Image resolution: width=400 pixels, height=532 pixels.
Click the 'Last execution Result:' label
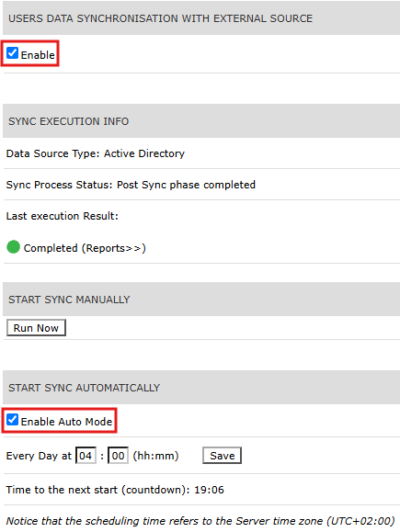[x=63, y=216]
